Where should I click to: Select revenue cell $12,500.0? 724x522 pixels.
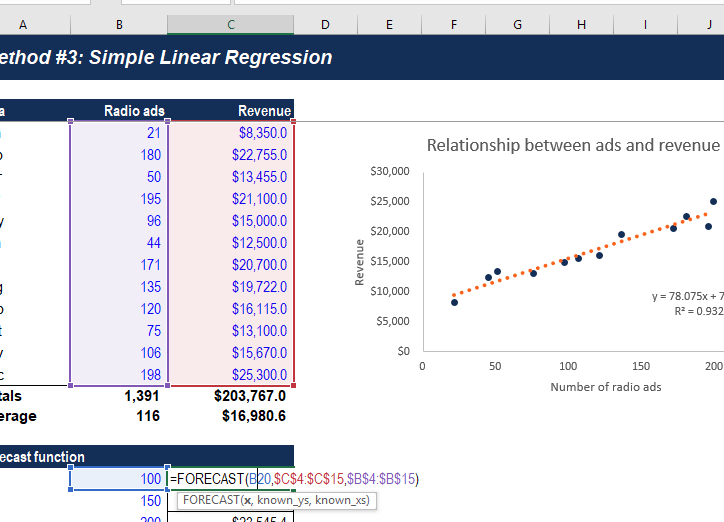[x=231, y=243]
